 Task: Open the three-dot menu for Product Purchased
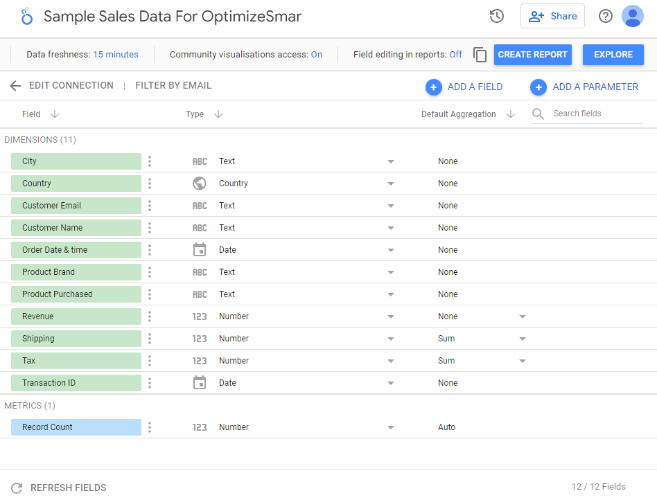pos(150,294)
